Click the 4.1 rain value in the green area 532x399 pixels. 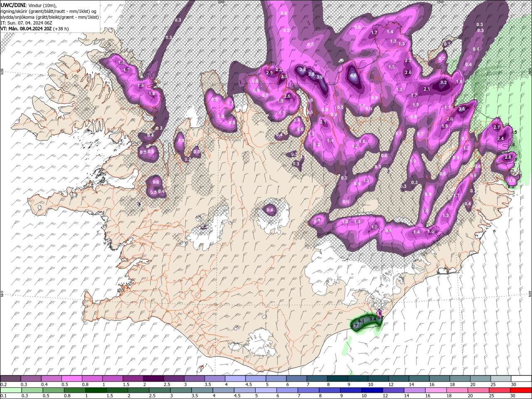point(361,321)
